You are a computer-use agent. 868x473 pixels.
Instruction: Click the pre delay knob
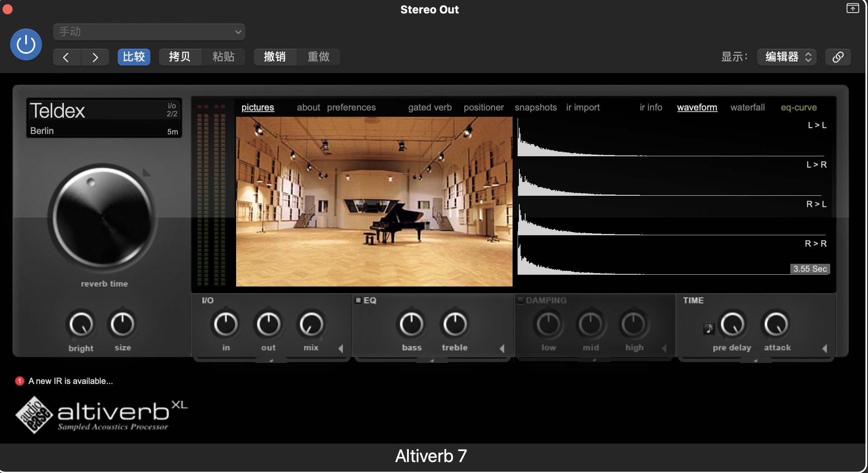(733, 324)
